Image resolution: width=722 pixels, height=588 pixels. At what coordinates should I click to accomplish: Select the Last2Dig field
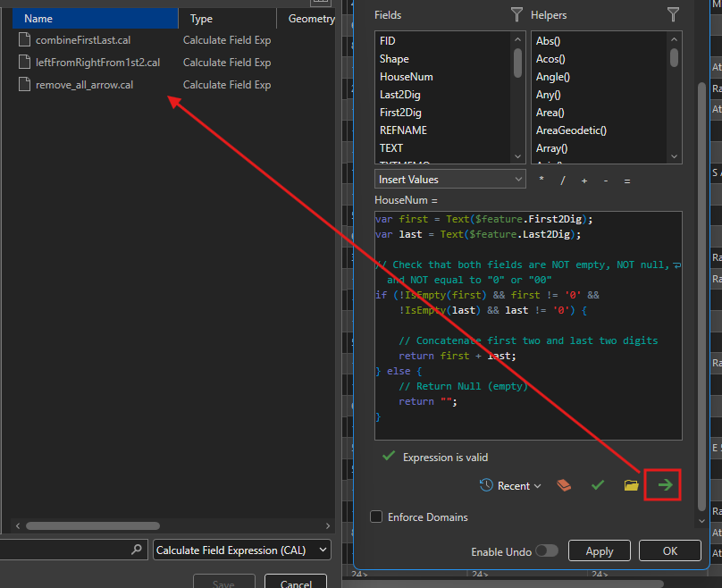tap(399, 95)
